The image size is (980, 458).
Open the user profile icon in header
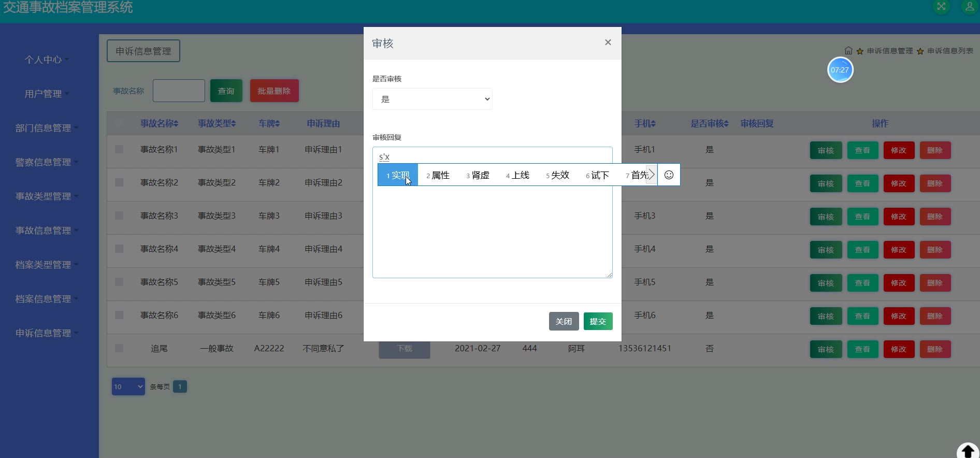(969, 7)
